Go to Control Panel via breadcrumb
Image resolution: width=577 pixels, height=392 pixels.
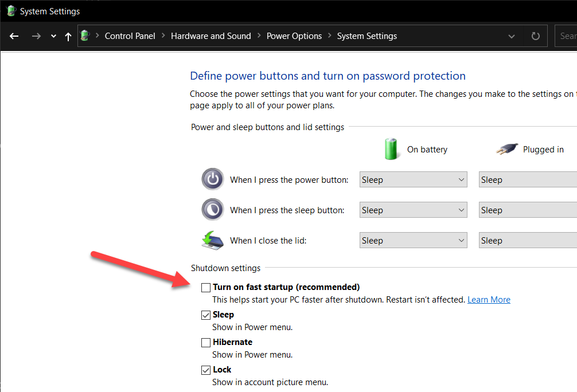click(130, 36)
